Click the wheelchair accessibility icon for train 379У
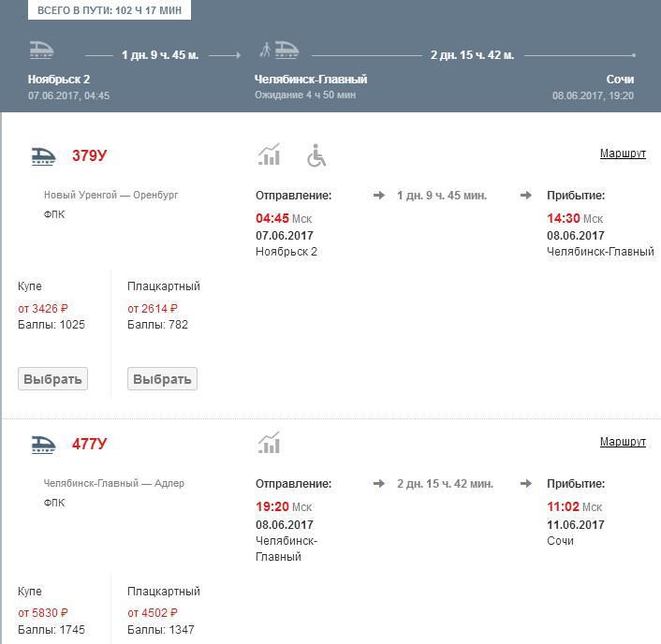 tap(316, 155)
